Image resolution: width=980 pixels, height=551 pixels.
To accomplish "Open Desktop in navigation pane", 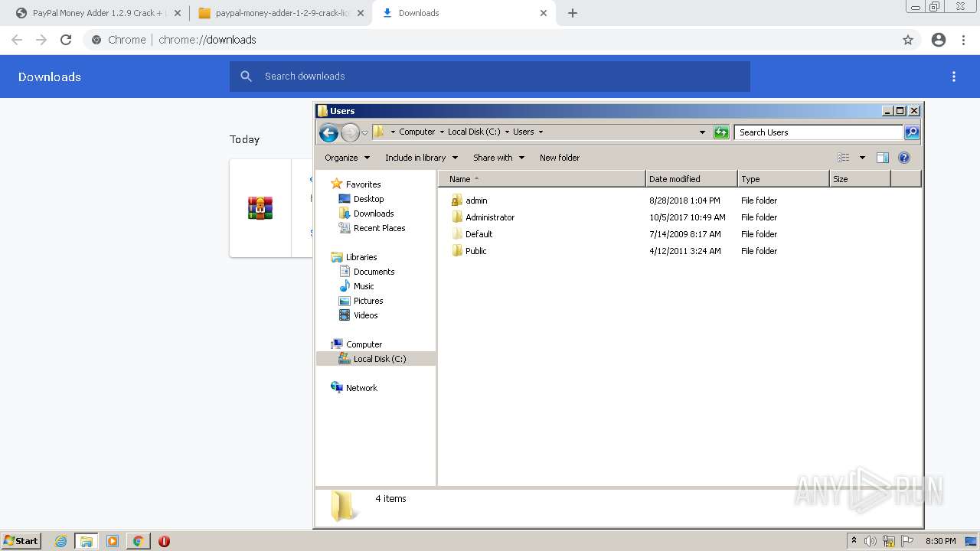I will pyautogui.click(x=368, y=199).
